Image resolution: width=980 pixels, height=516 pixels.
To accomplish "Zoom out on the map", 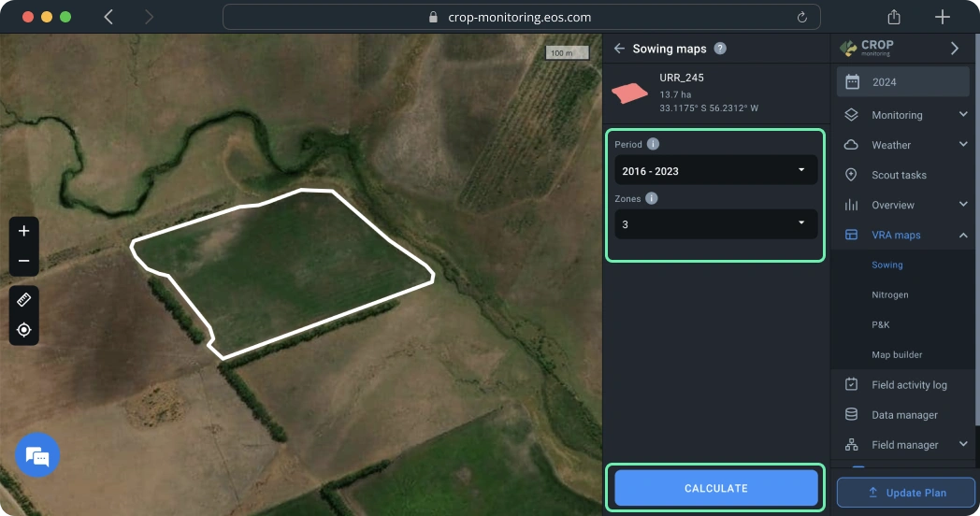I will tap(24, 261).
